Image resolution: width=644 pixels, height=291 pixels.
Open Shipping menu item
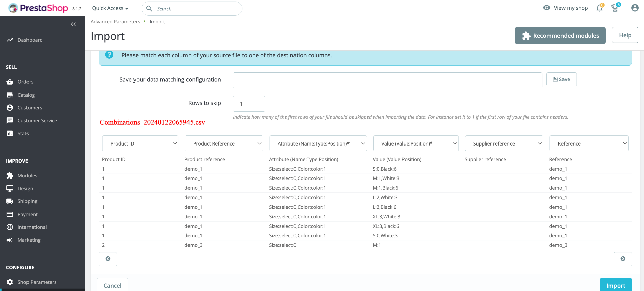click(28, 201)
